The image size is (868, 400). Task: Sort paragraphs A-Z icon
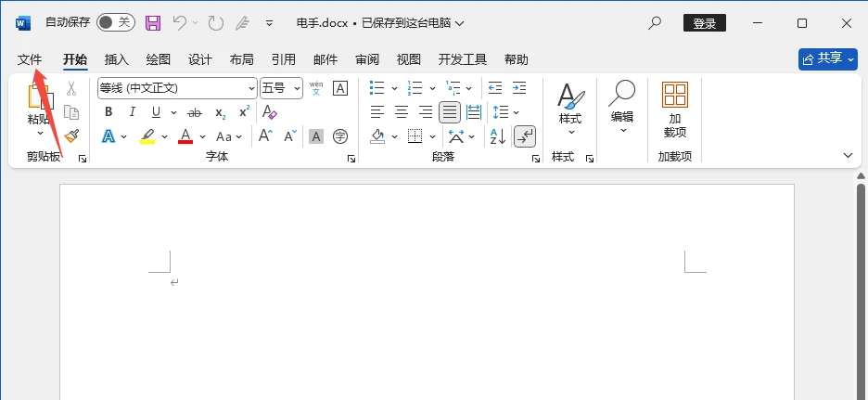[x=498, y=136]
